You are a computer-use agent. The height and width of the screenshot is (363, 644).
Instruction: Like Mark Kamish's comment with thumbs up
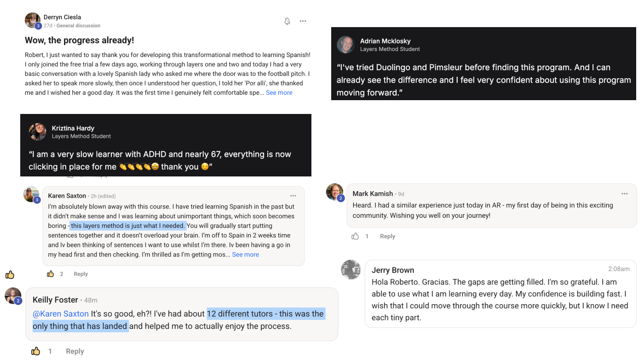pos(355,236)
